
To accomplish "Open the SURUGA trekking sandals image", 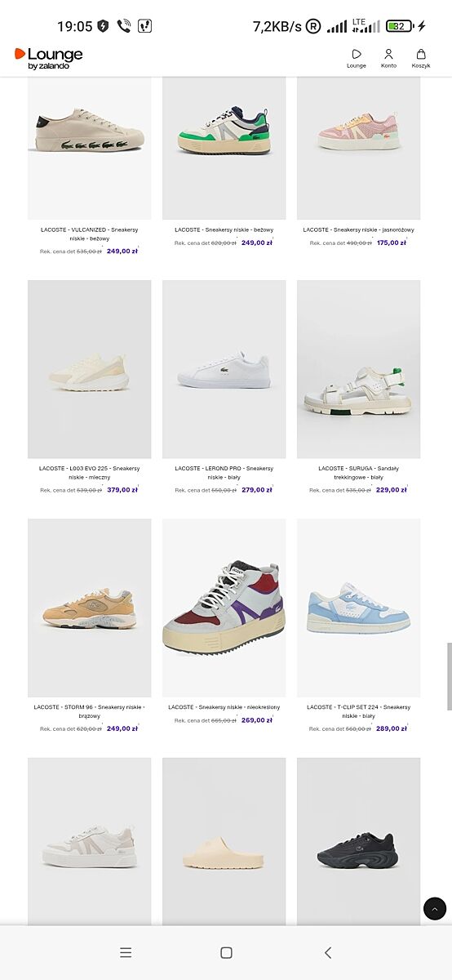I will (359, 369).
